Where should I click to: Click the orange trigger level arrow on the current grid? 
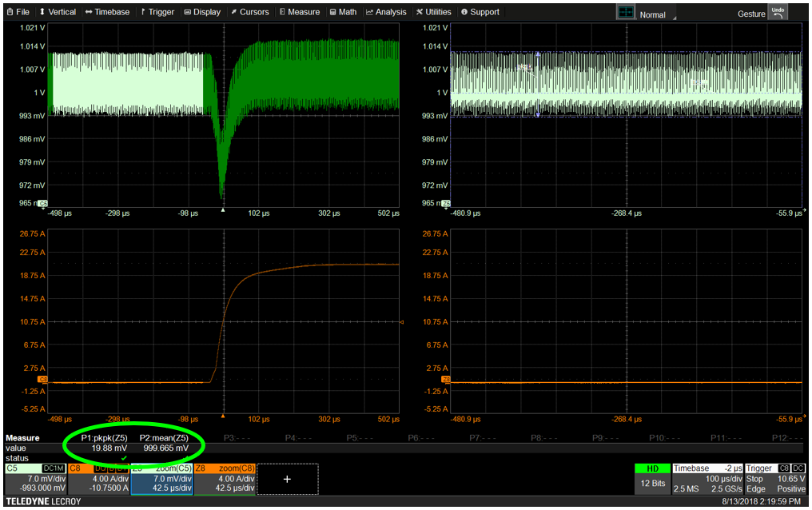pyautogui.click(x=401, y=322)
